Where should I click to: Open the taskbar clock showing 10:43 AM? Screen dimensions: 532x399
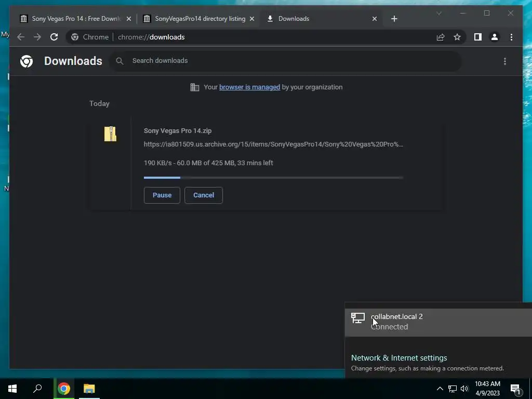tap(487, 389)
